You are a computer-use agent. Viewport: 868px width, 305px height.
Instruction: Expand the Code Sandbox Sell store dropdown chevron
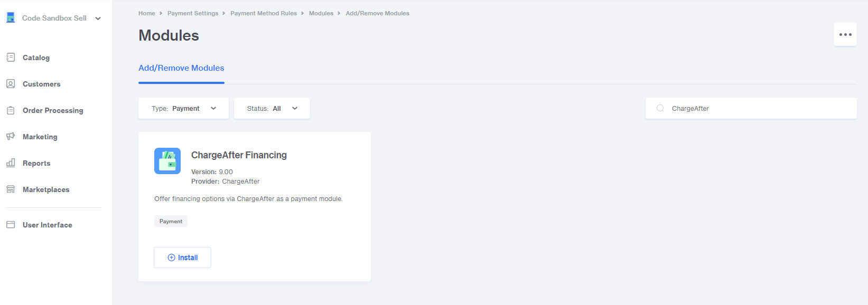coord(98,18)
